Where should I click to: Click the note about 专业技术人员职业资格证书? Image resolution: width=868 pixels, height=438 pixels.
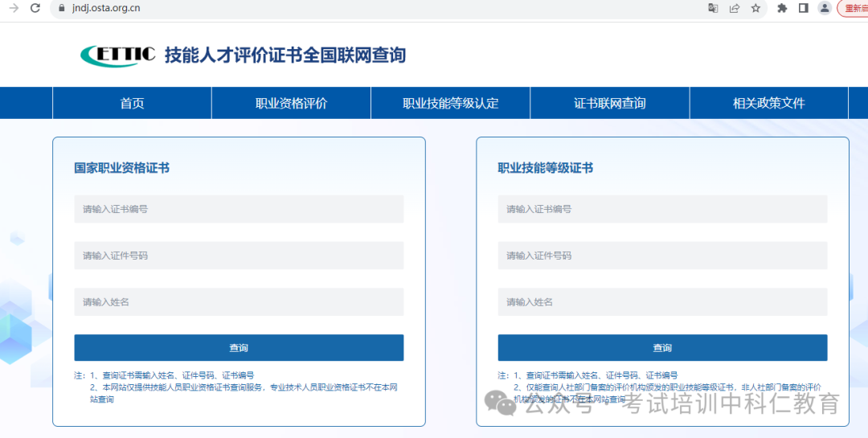coord(244,393)
